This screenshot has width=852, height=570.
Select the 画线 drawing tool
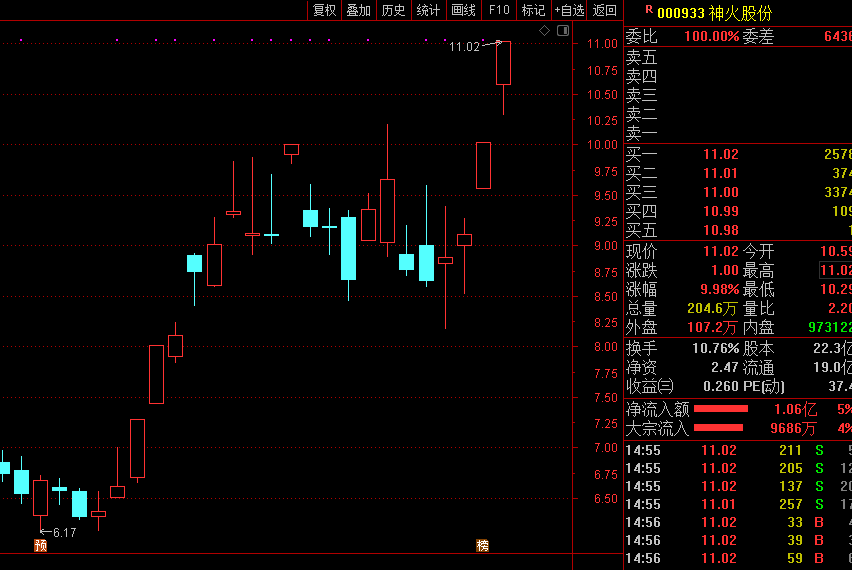pyautogui.click(x=463, y=10)
